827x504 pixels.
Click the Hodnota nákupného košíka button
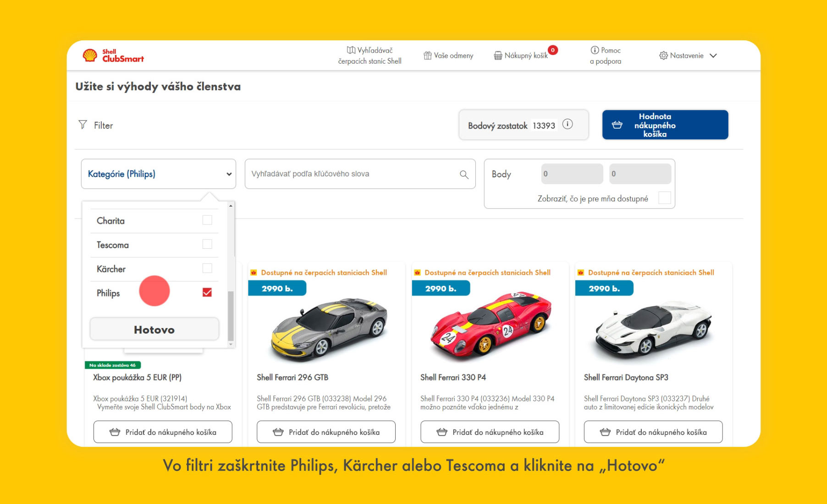pyautogui.click(x=665, y=125)
